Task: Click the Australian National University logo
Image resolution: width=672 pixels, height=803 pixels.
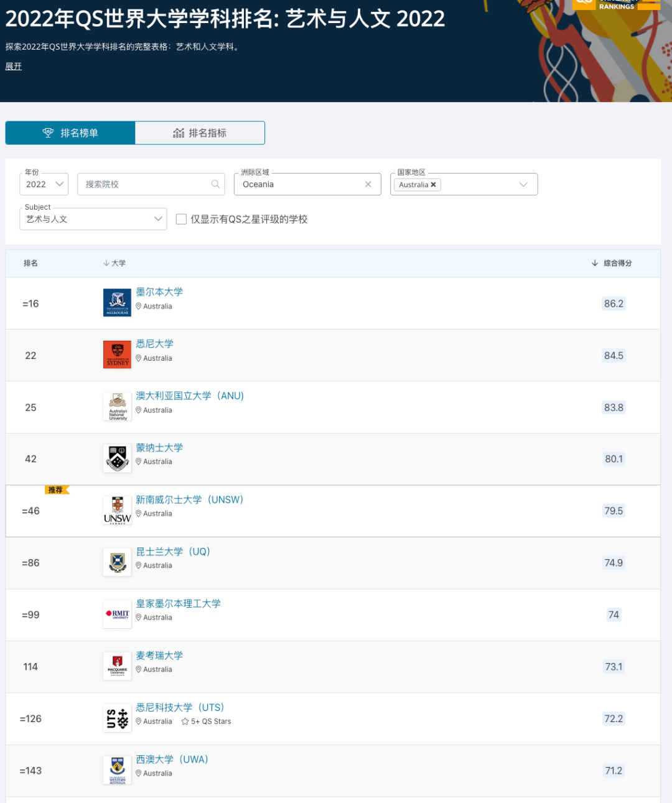Action: (x=117, y=407)
